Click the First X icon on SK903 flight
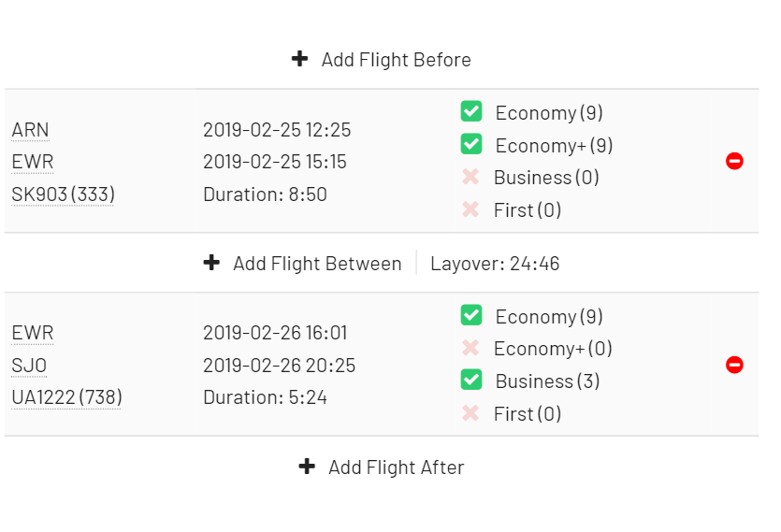 pyautogui.click(x=470, y=209)
